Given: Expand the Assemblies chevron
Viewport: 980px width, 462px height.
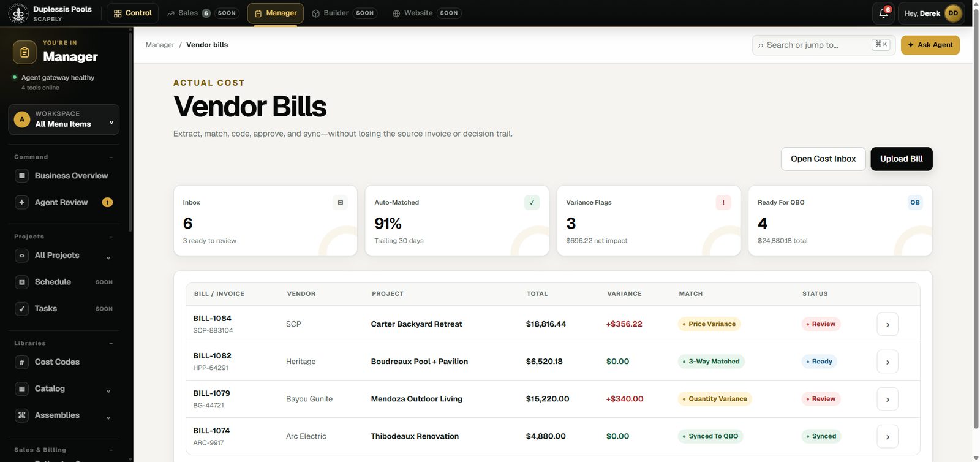Looking at the screenshot, I should 108,418.
